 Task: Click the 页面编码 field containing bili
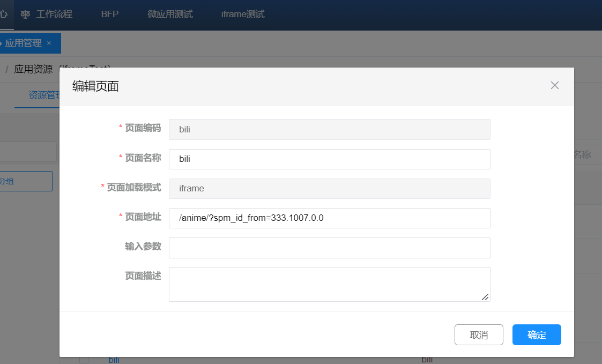pyautogui.click(x=329, y=129)
